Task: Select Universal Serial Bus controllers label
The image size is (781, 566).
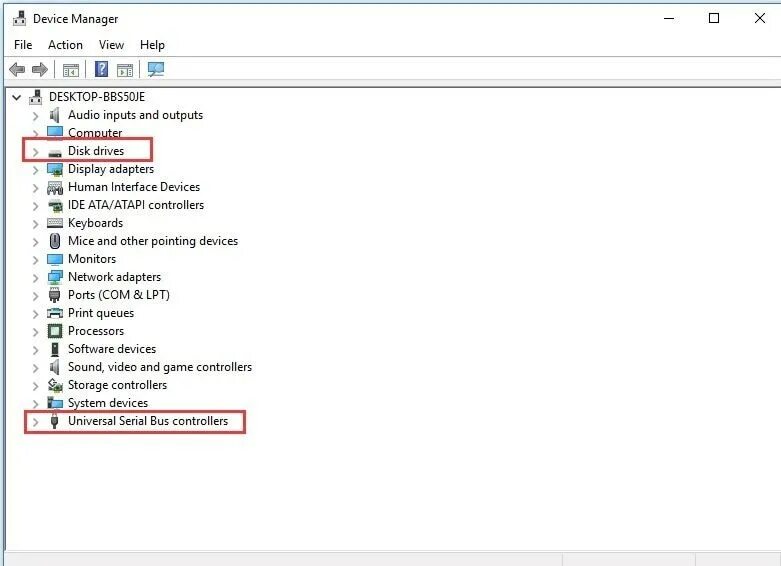Action: tap(148, 421)
